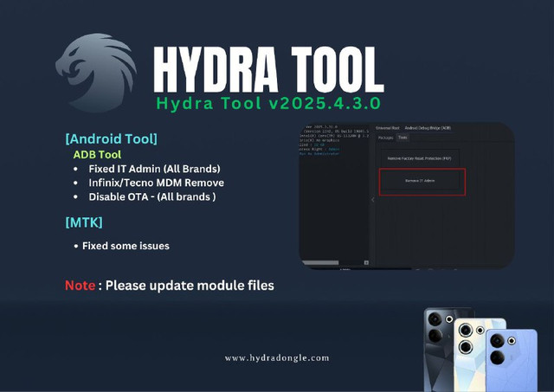The width and height of the screenshot is (554, 392).
Task: Click the Remove IT Admin button
Action: 420,181
